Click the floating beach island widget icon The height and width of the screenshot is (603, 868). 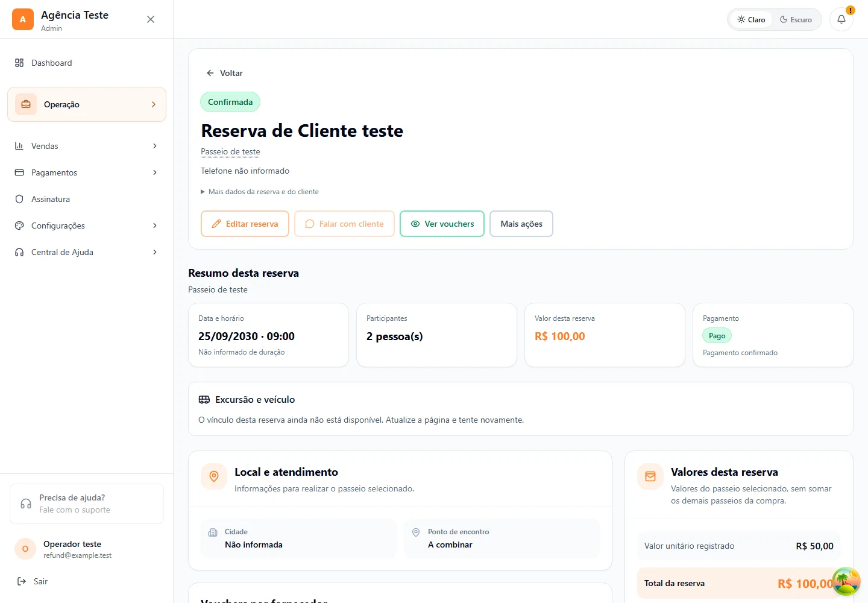tap(846, 581)
